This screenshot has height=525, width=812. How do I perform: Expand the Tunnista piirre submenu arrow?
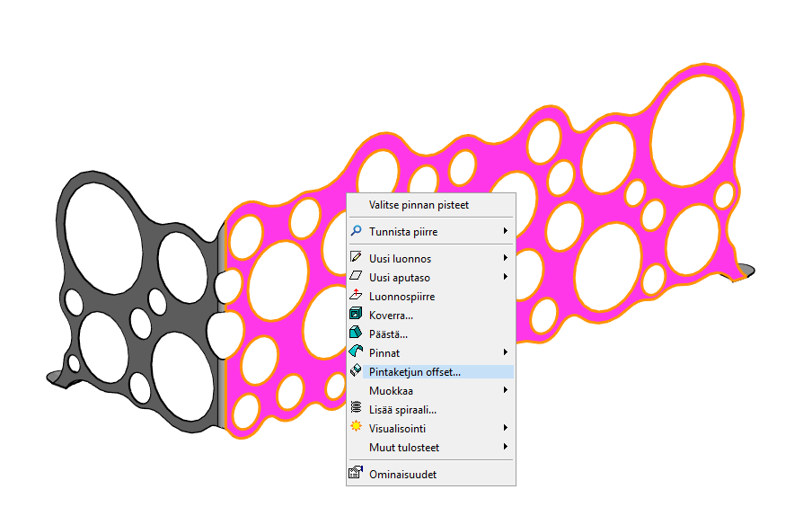point(506,231)
